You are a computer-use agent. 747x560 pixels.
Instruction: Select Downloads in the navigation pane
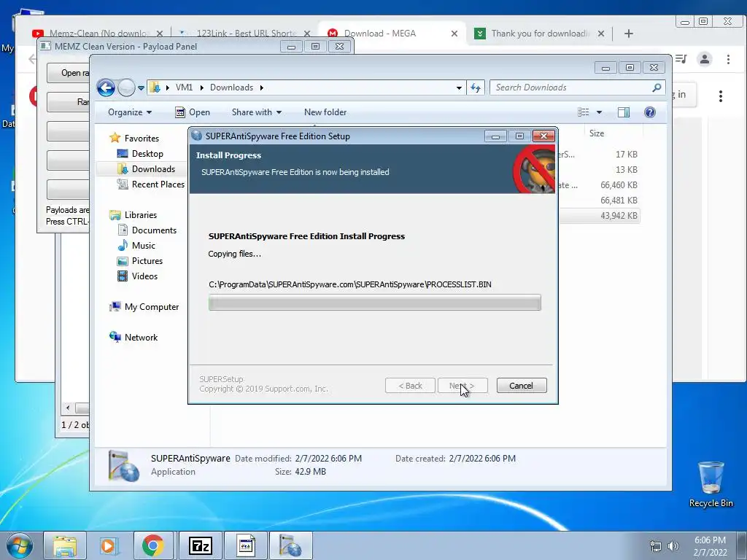click(153, 169)
